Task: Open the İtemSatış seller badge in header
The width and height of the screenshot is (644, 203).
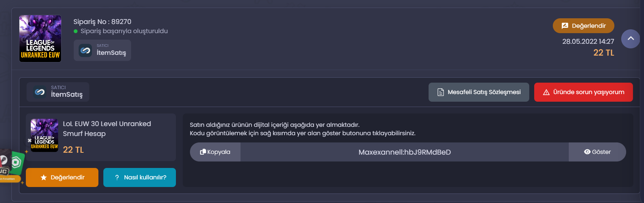Action: (x=102, y=50)
